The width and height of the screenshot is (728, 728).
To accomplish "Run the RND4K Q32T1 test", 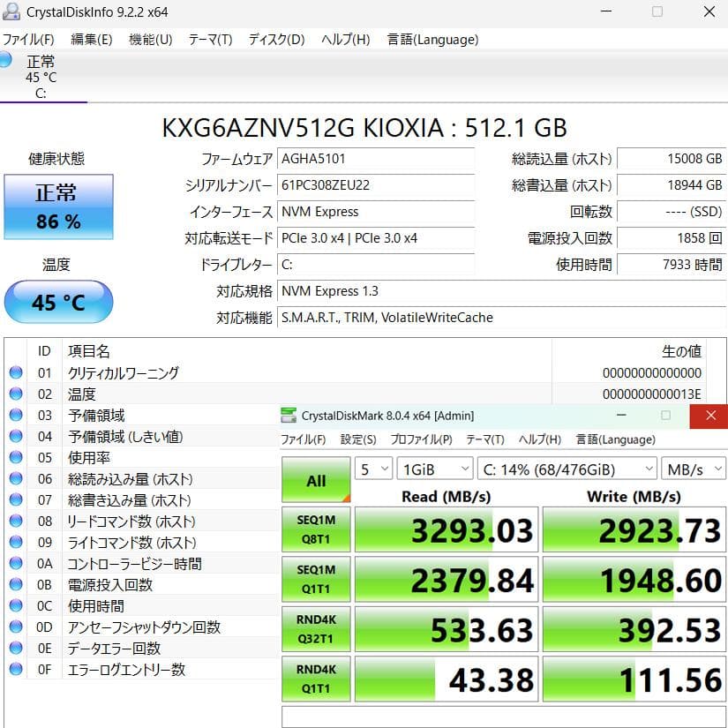I will coord(316,628).
